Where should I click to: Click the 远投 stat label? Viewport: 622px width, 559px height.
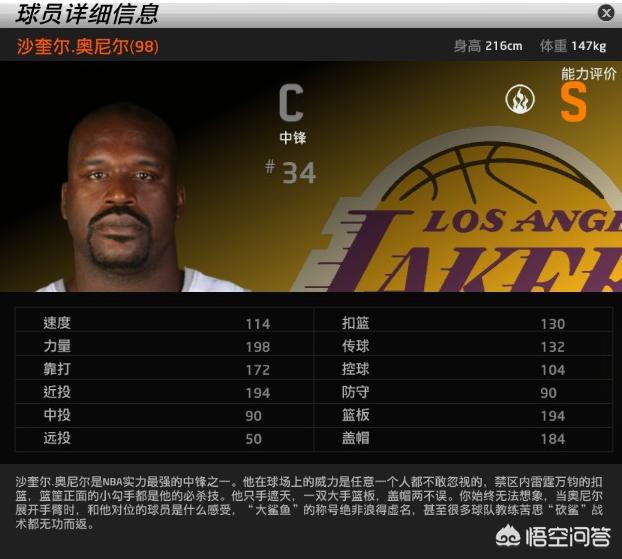coord(57,438)
